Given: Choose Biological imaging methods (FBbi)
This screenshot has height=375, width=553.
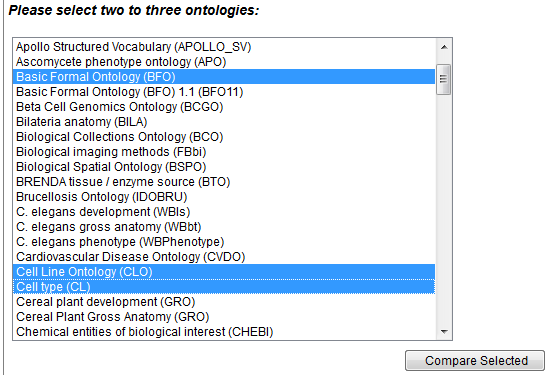Looking at the screenshot, I should point(224,152).
